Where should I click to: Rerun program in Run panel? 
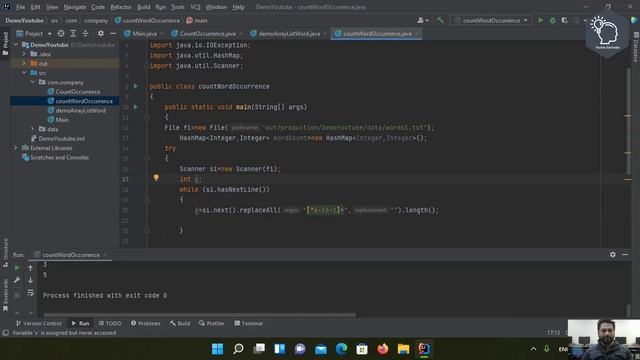tap(17, 268)
